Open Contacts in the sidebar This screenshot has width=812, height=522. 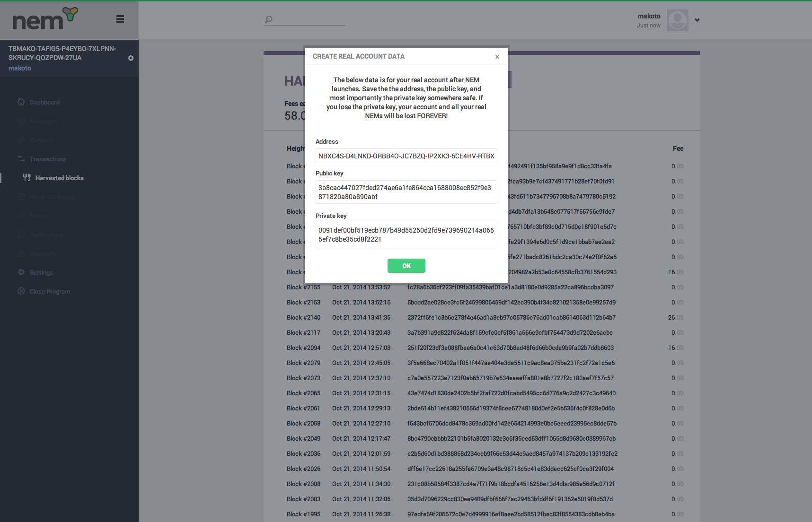point(42,140)
